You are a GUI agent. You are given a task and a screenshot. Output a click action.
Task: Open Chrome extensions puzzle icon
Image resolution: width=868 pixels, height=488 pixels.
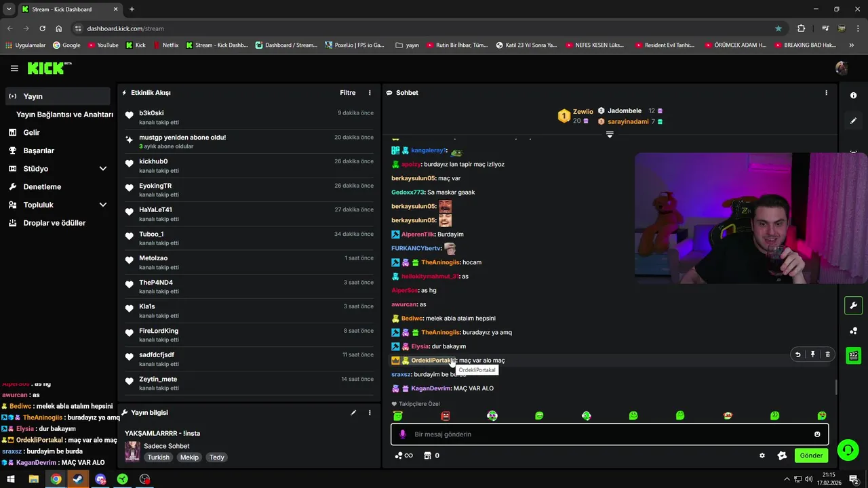coord(801,28)
